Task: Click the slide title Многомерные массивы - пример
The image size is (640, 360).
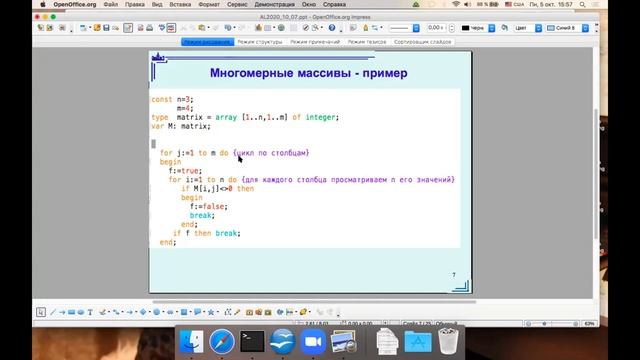Action: click(x=309, y=73)
